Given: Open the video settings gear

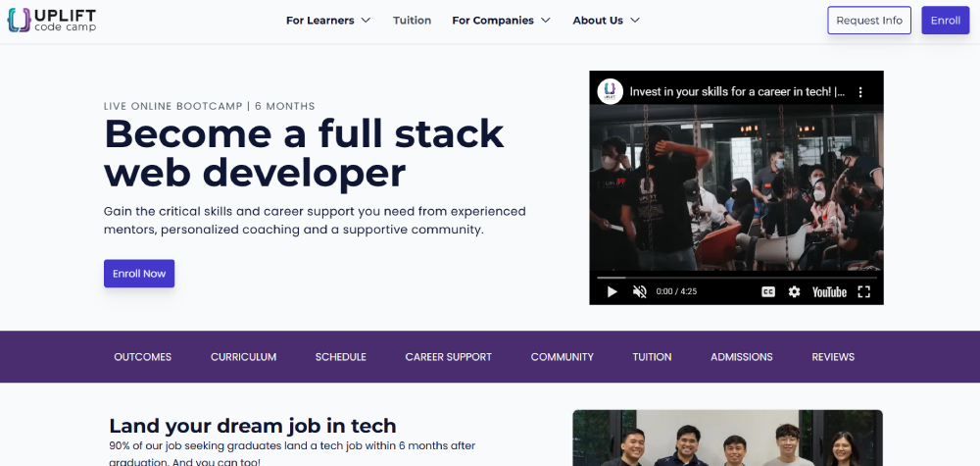Looking at the screenshot, I should coord(795,291).
